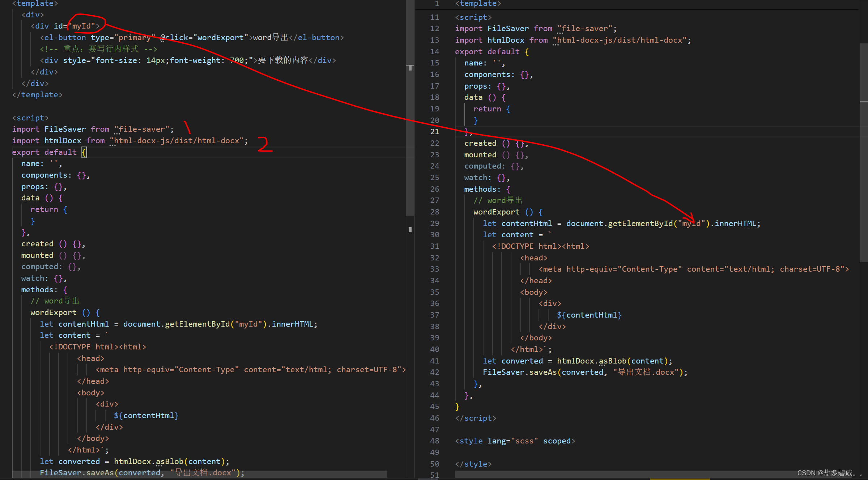868x480 pixels.
Task: Click '<head>' on line 32
Action: coord(534,258)
